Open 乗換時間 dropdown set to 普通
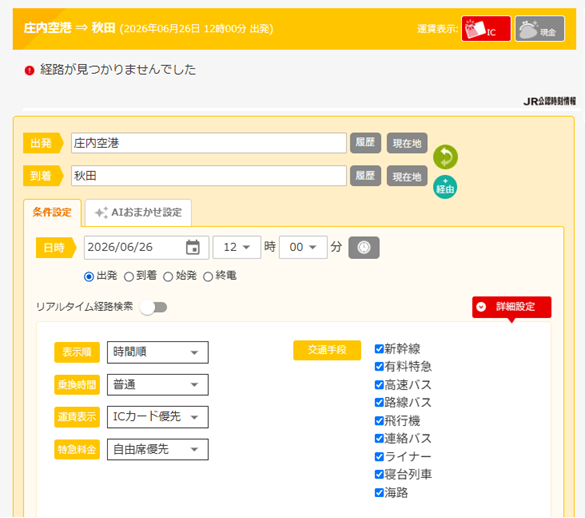 click(x=157, y=385)
